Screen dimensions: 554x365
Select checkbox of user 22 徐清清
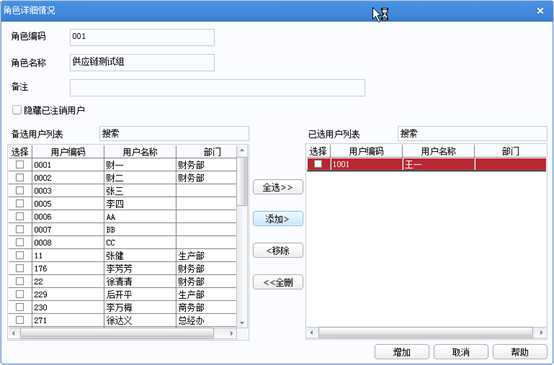click(x=20, y=281)
